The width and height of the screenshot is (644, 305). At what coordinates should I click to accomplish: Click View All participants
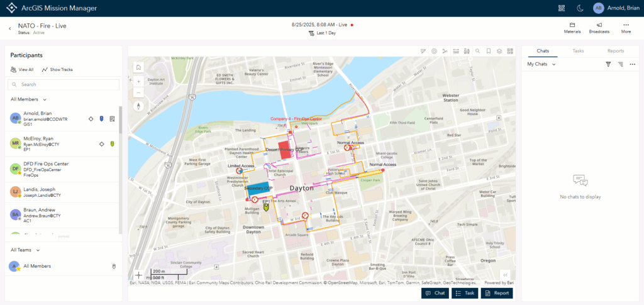pyautogui.click(x=22, y=69)
